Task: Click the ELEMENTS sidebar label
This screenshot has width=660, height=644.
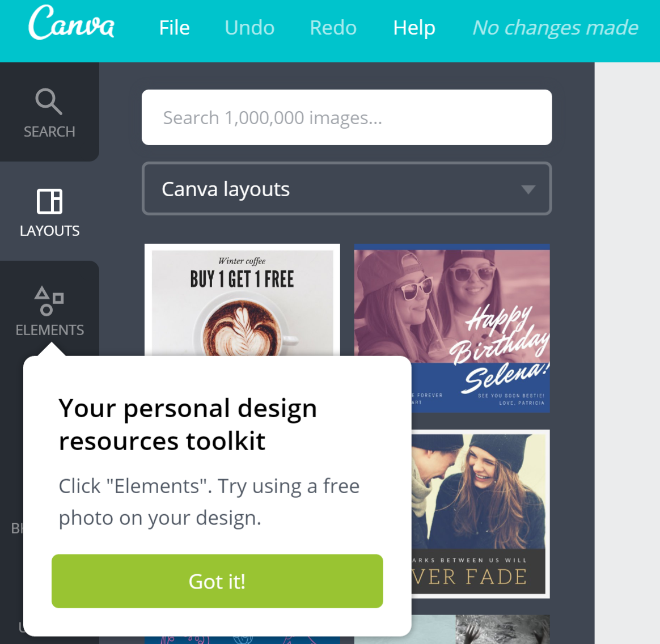Action: (x=50, y=330)
